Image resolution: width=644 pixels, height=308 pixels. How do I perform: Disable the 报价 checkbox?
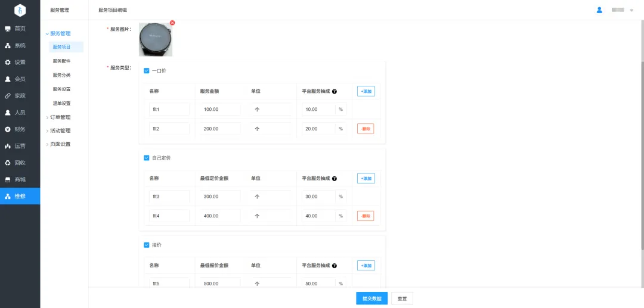click(x=146, y=245)
